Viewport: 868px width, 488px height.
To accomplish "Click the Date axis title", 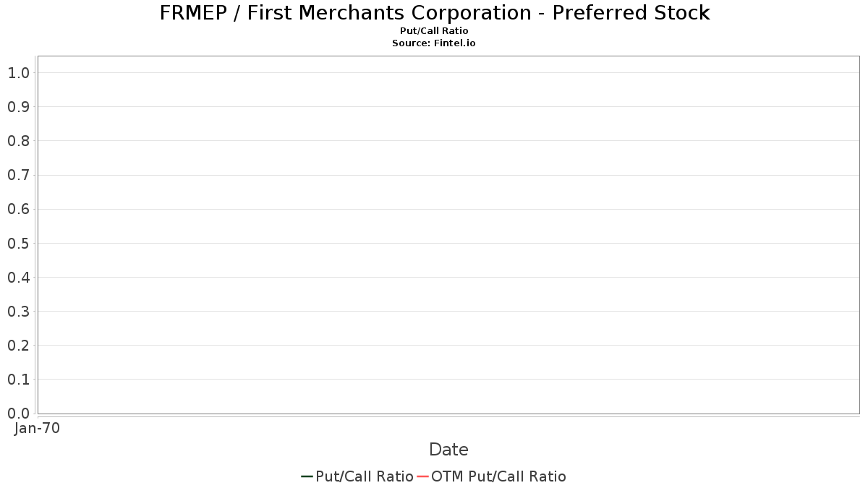I will tap(448, 450).
